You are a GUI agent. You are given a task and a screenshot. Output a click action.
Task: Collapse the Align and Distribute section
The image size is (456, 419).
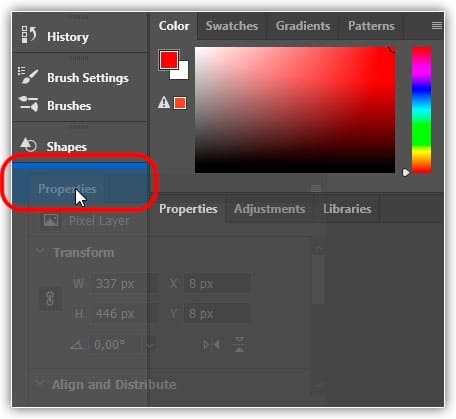pyautogui.click(x=40, y=382)
